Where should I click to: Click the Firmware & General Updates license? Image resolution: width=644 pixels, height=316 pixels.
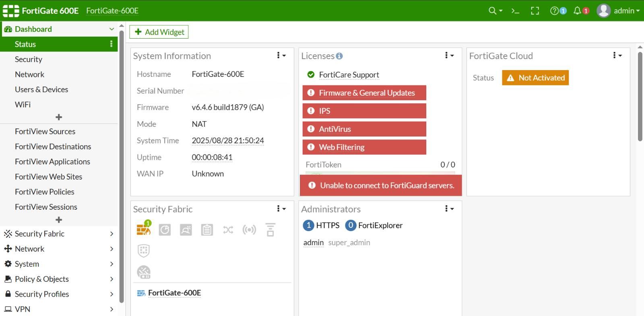(x=364, y=93)
